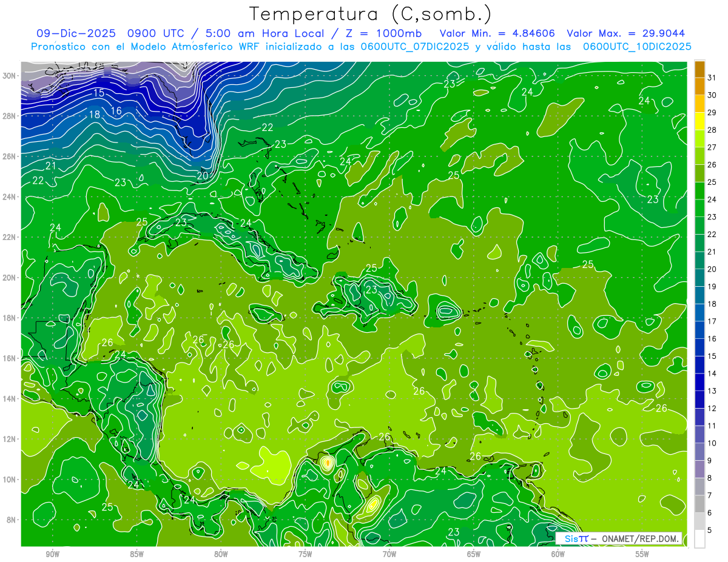Screen dimensions: 728x562
Task: Click the "18N" latitude axis label
Action: tap(10, 318)
